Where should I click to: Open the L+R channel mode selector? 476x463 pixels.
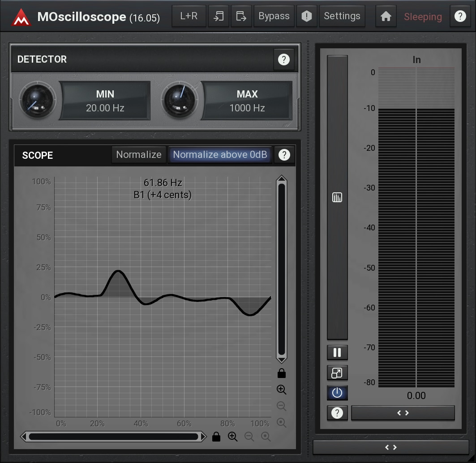tap(189, 16)
